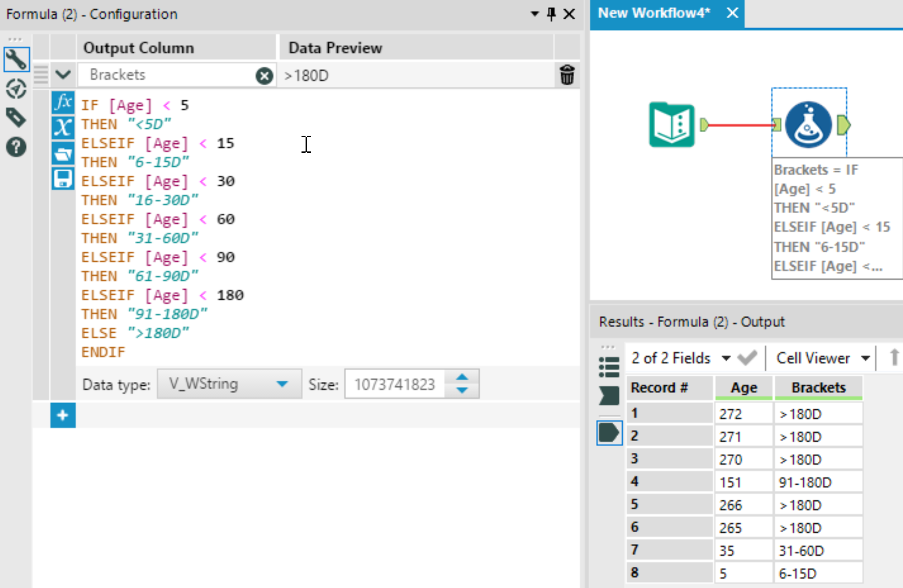The width and height of the screenshot is (903, 588).
Task: Select the Formula tool on the canvas
Action: (x=808, y=124)
